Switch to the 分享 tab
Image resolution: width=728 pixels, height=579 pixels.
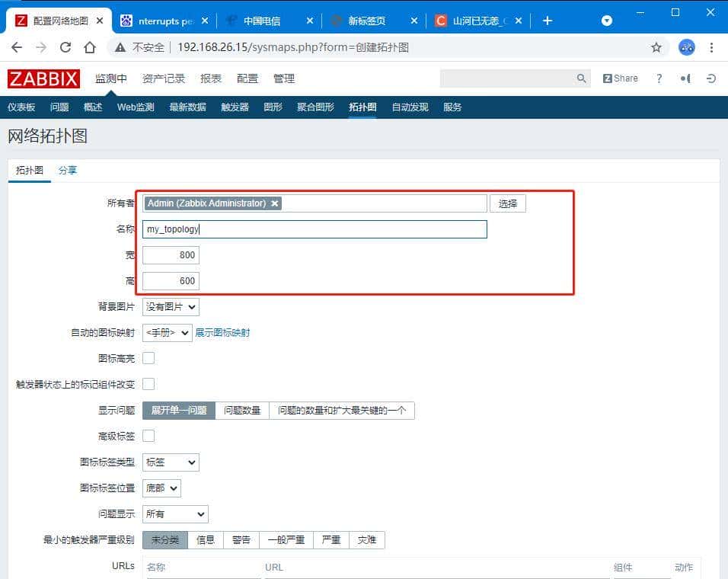pyautogui.click(x=68, y=170)
